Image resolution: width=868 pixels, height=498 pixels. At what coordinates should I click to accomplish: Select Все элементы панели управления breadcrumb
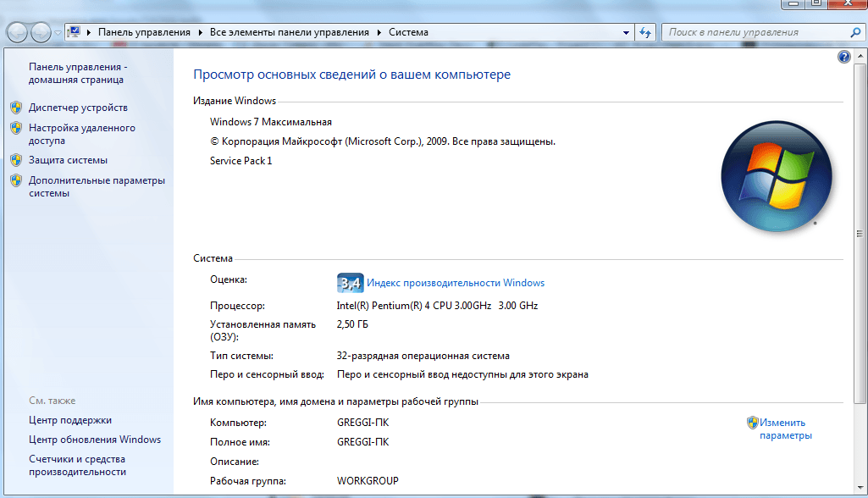289,32
